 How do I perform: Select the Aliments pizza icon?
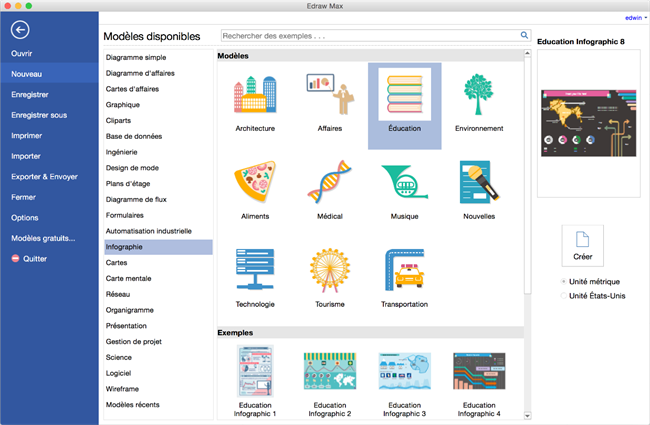pos(255,182)
